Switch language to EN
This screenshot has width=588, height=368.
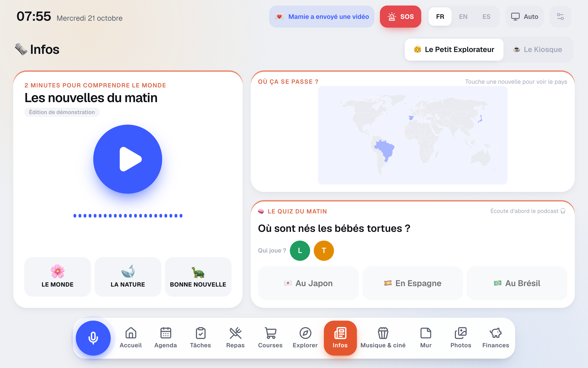coord(463,17)
